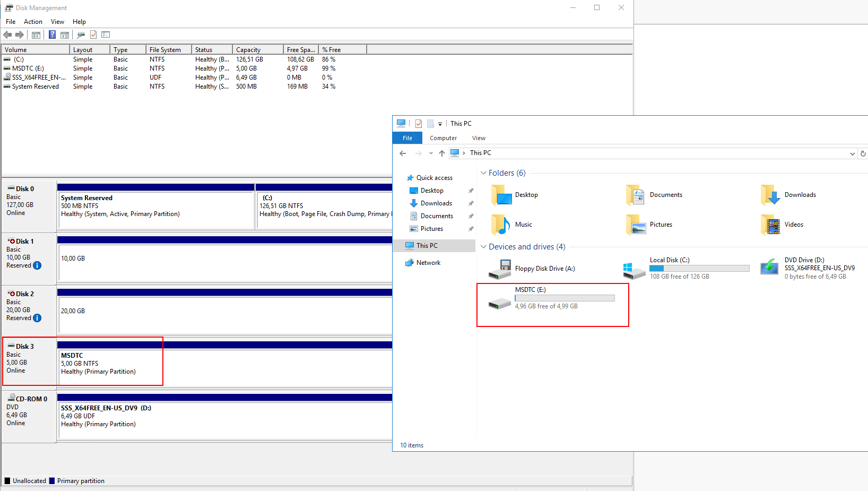Click the CD-ROM 0 drive icon

[x=11, y=398]
